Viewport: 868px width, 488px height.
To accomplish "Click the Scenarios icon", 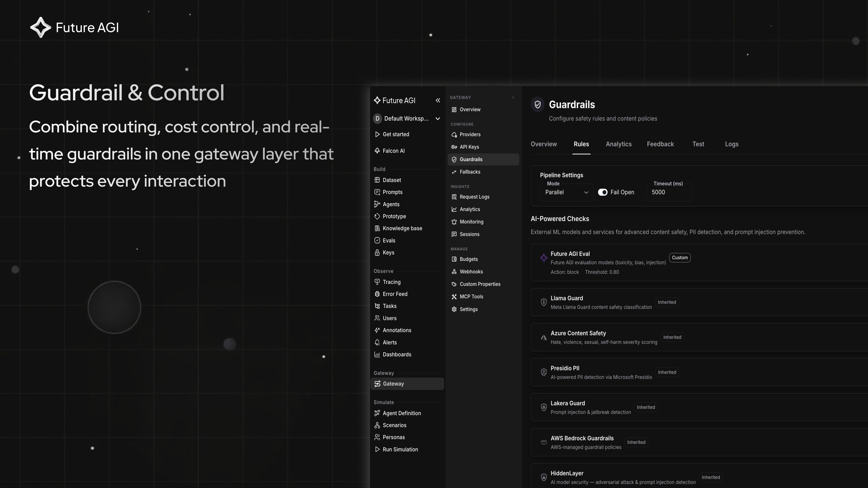I will (x=377, y=425).
